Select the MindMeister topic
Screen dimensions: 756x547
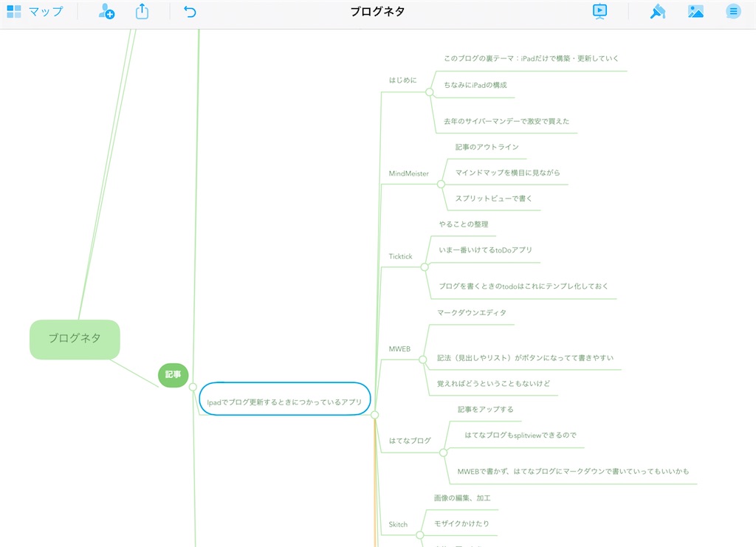tap(408, 173)
